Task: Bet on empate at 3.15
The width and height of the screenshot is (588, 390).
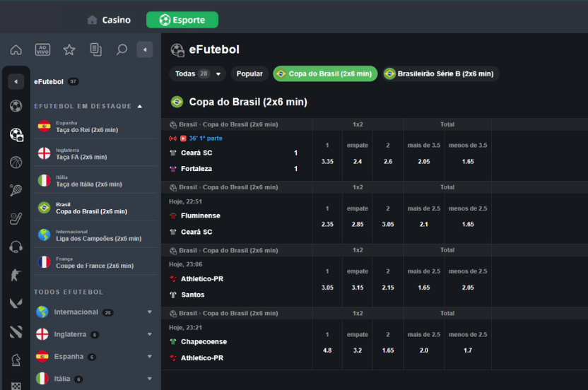Action: click(x=358, y=288)
